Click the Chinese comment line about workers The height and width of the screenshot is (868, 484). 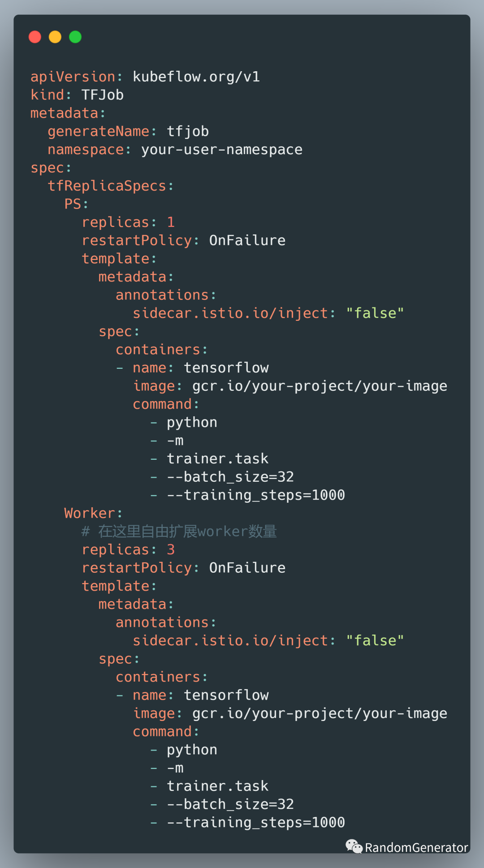pos(179,531)
